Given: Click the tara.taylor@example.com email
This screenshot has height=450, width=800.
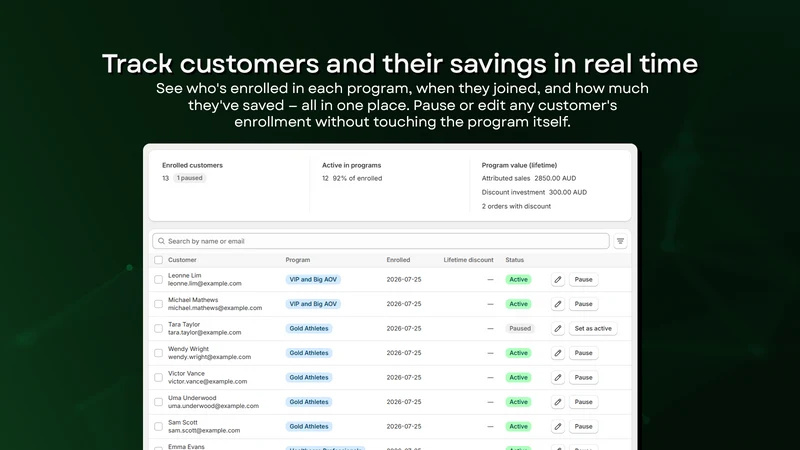Looking at the screenshot, I should pyautogui.click(x=205, y=333).
